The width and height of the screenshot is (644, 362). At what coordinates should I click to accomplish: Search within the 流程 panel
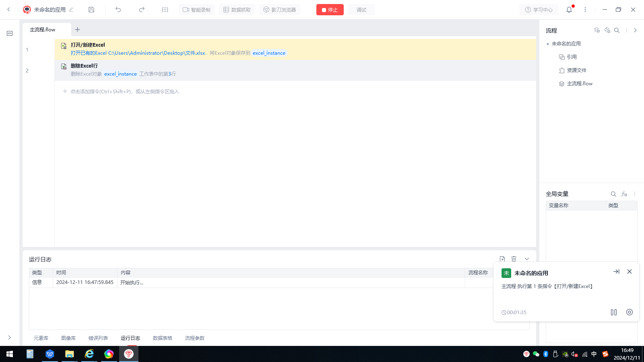pos(617,30)
